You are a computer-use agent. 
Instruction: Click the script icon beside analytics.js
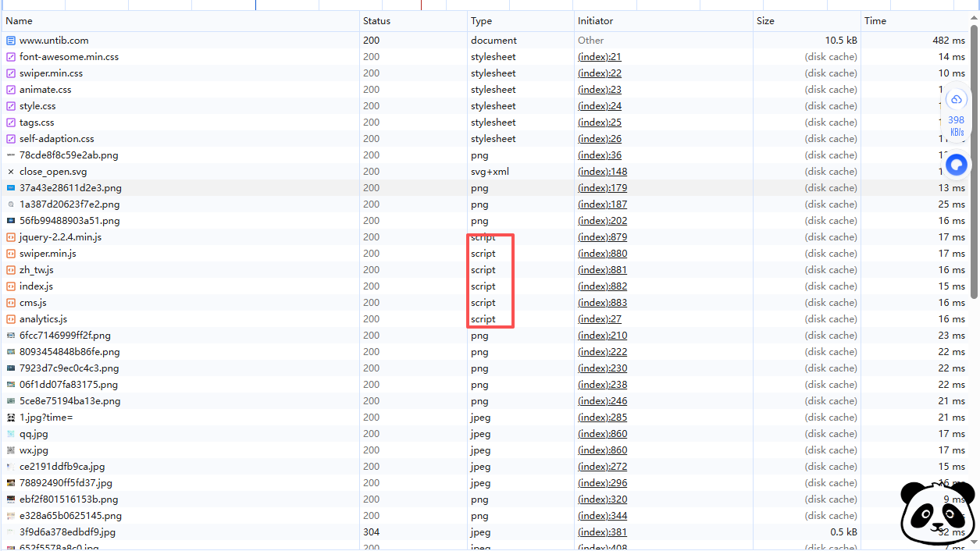click(x=11, y=319)
